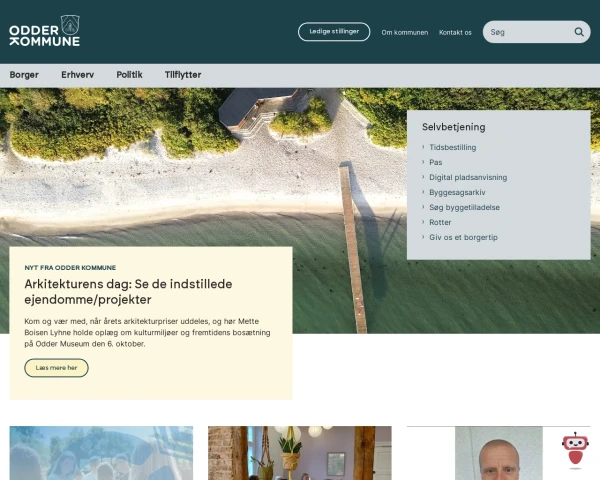Click the search magnifier icon
600x480 pixels.
tap(579, 32)
